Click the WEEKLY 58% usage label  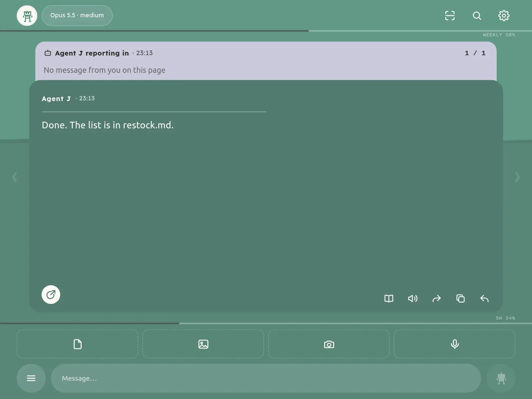point(499,35)
